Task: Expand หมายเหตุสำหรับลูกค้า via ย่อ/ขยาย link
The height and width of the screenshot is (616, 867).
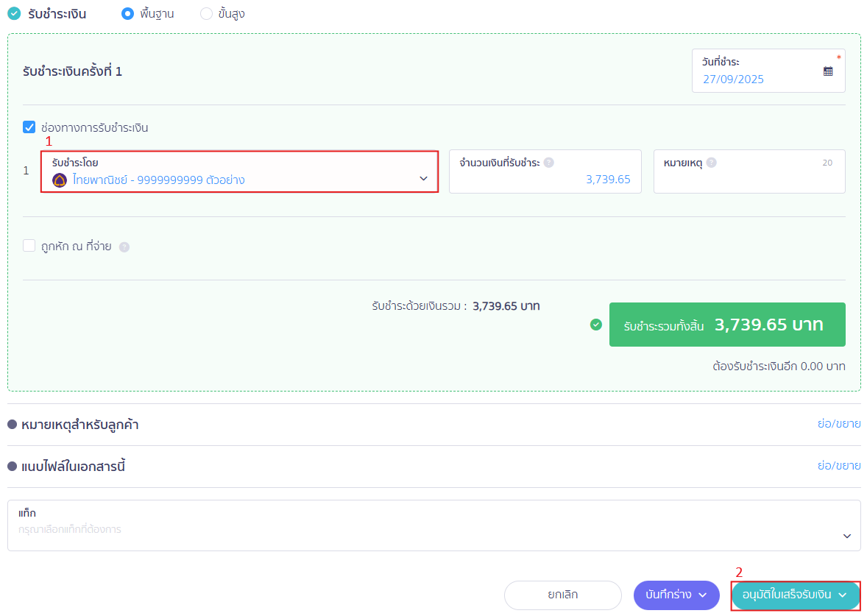Action: click(838, 425)
